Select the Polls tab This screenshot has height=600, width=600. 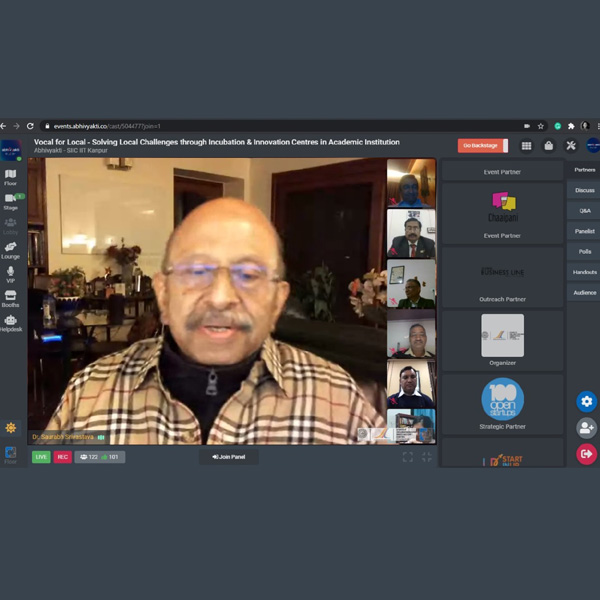pyautogui.click(x=584, y=252)
